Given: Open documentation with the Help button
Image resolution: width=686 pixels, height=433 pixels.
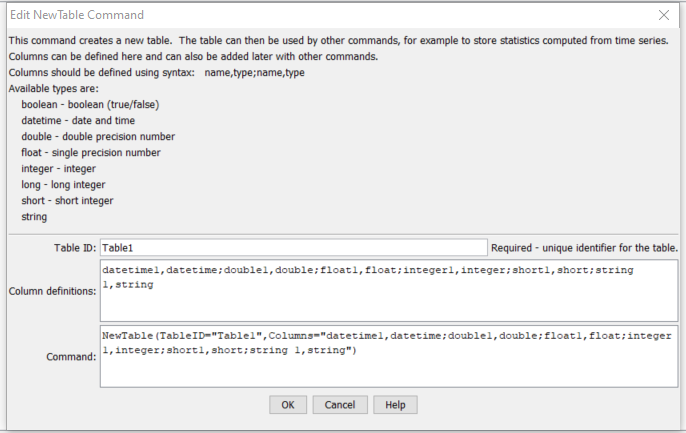Looking at the screenshot, I should (x=395, y=405).
